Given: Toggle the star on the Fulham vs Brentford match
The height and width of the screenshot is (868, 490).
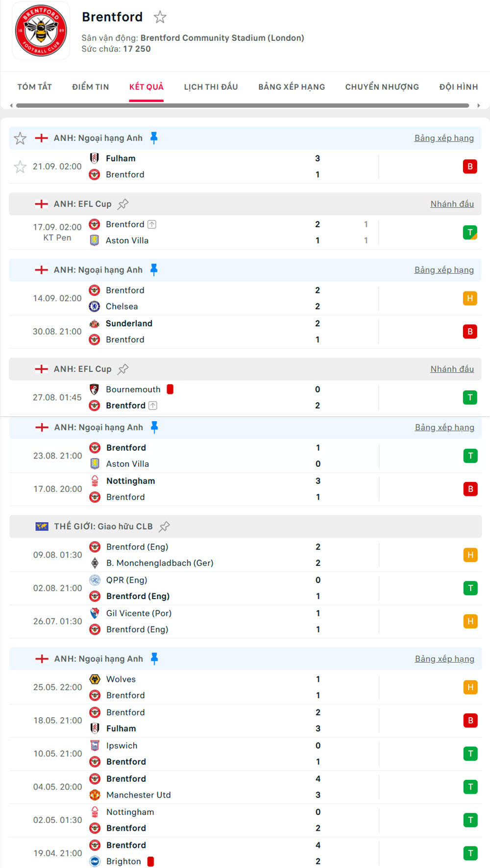Looking at the screenshot, I should coord(20,167).
